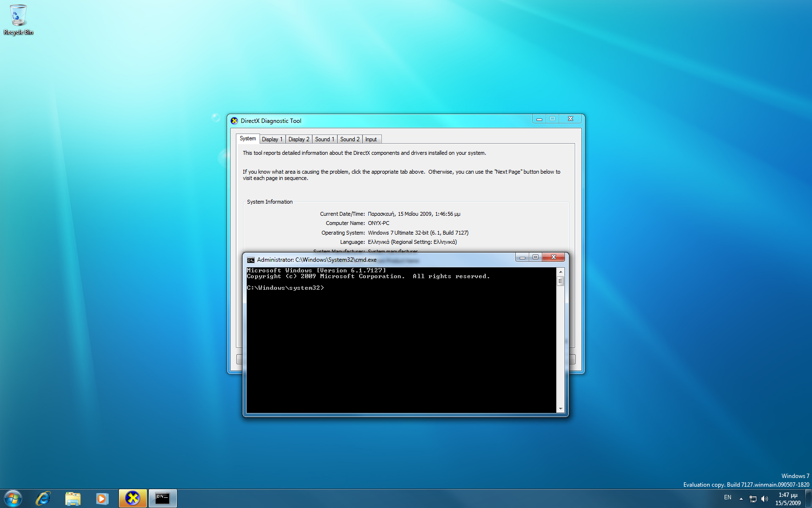Open the cmd window's title bar system icon
812x508 pixels.
point(250,260)
